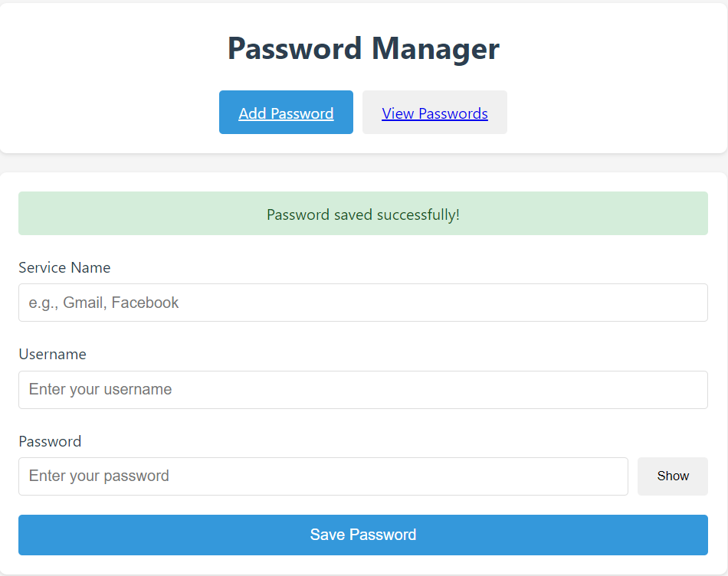728x576 pixels.
Task: Click the Service Name input field
Action: [362, 303]
